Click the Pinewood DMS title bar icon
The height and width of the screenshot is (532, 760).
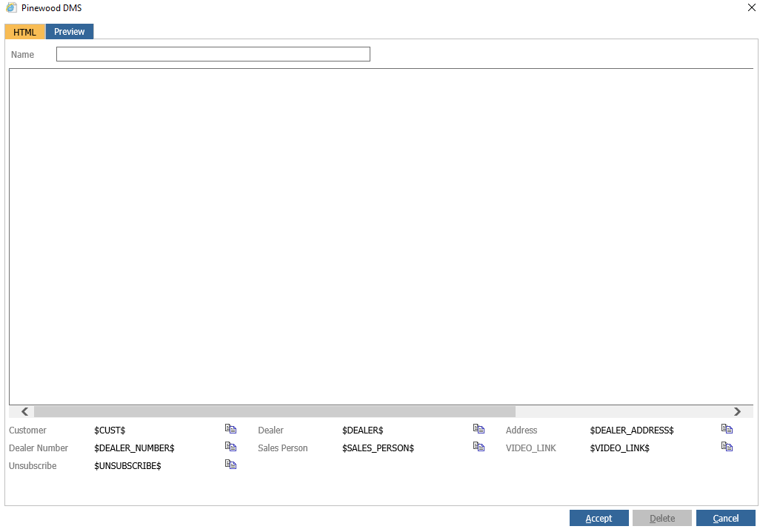point(11,7)
